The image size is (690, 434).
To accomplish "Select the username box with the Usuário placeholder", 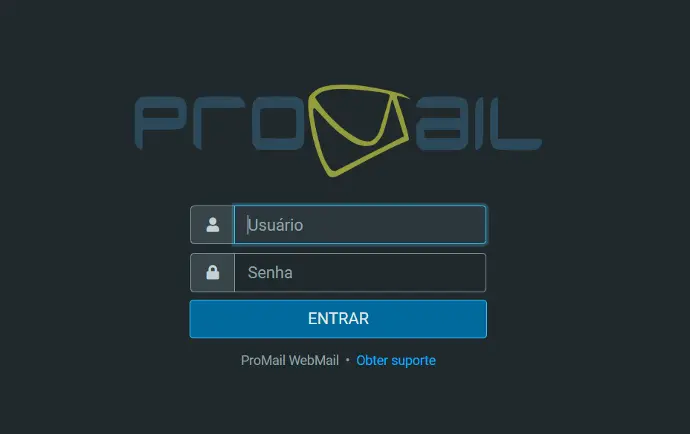I will [x=360, y=224].
